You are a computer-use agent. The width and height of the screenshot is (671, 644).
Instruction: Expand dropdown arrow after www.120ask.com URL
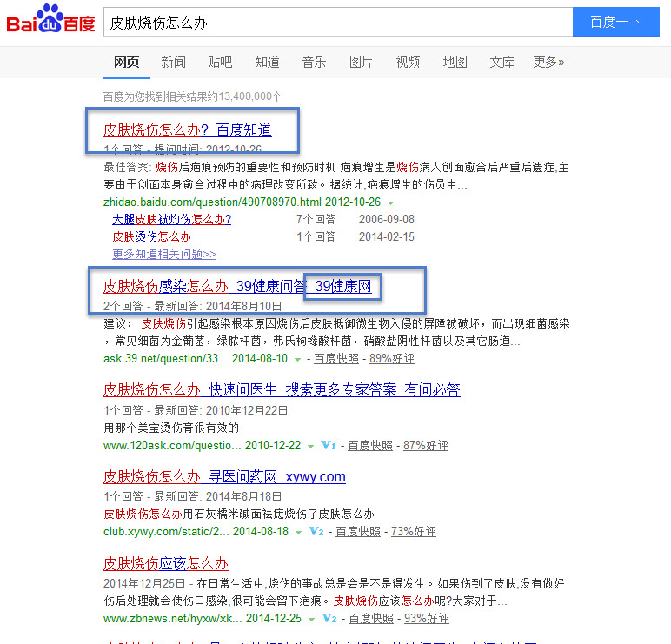coord(310,447)
